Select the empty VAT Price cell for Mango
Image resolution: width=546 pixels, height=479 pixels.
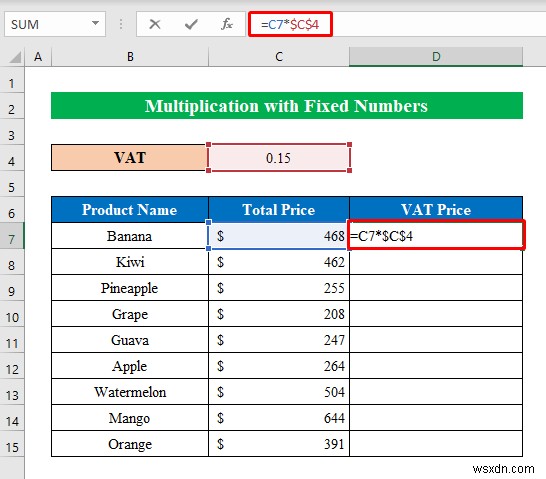[436, 418]
